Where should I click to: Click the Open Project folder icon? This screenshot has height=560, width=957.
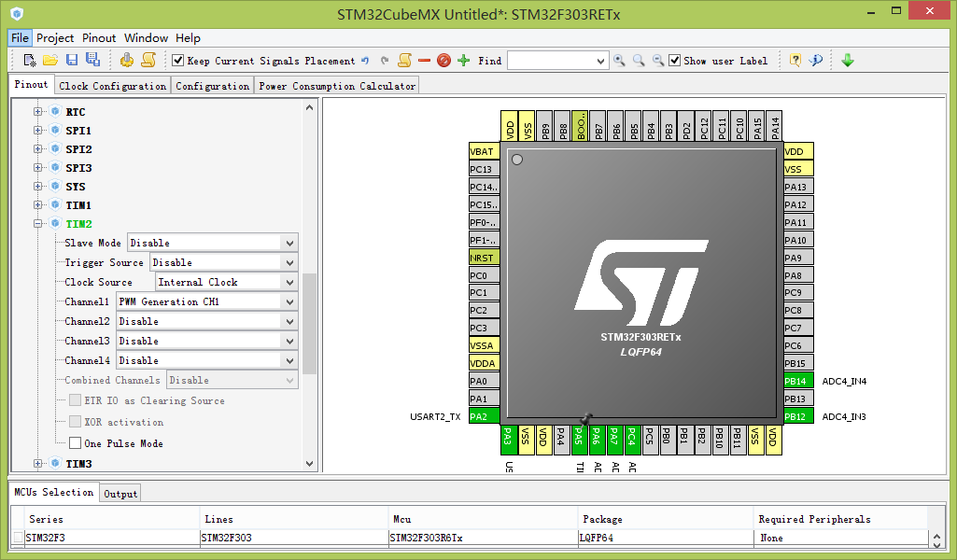click(x=50, y=60)
